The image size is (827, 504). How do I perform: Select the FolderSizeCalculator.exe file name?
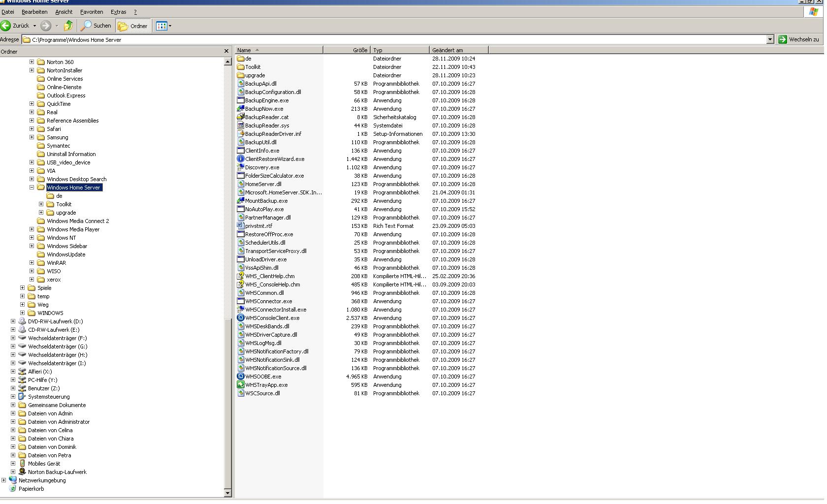[x=274, y=176]
